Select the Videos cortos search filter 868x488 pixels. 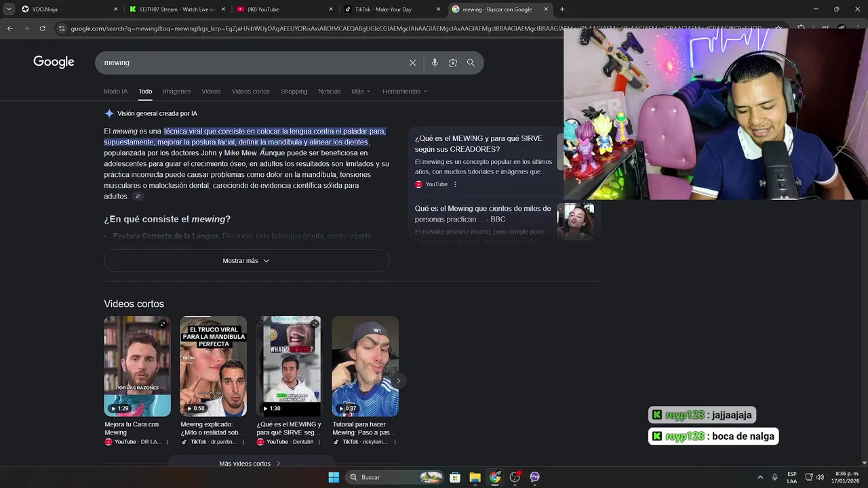pos(250,91)
